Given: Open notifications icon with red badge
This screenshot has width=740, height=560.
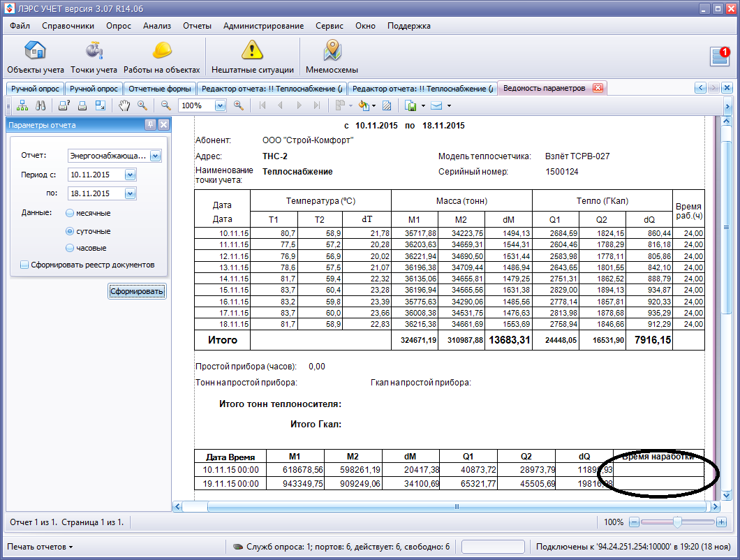Looking at the screenshot, I should click(x=720, y=56).
